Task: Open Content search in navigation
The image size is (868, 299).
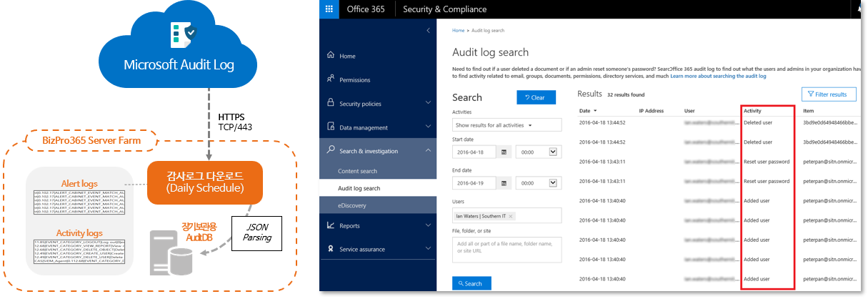Action: pyautogui.click(x=357, y=171)
